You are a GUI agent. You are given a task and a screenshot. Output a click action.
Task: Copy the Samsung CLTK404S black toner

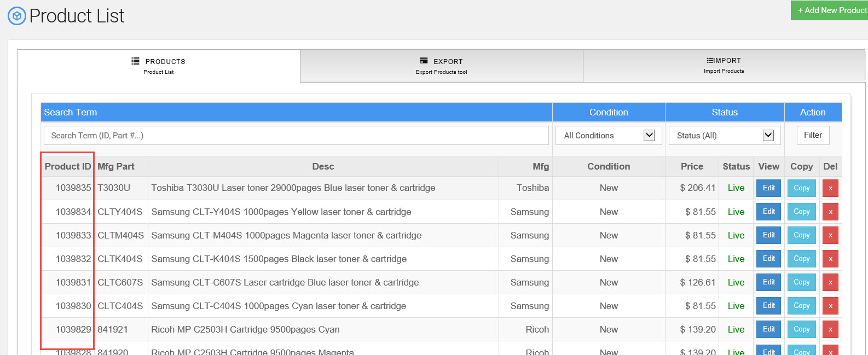click(801, 259)
